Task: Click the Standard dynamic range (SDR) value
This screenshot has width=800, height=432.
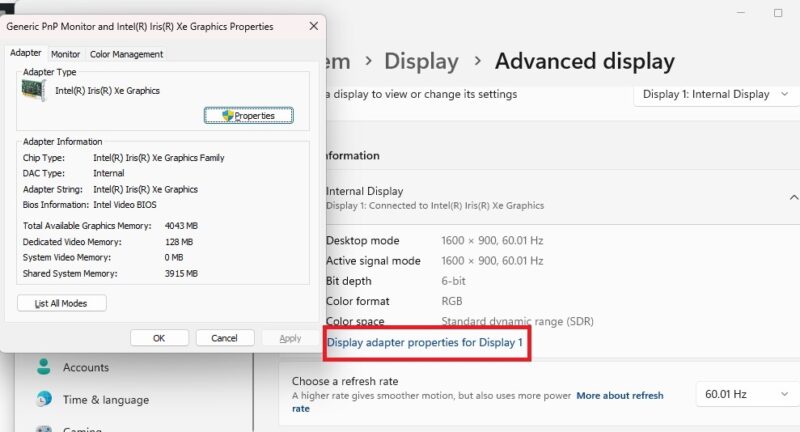Action: pyautogui.click(x=517, y=321)
